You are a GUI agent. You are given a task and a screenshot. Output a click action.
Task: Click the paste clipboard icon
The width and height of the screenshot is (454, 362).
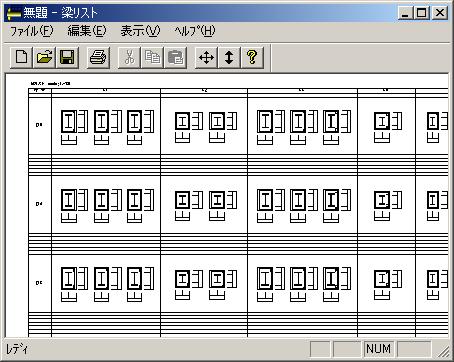point(175,58)
